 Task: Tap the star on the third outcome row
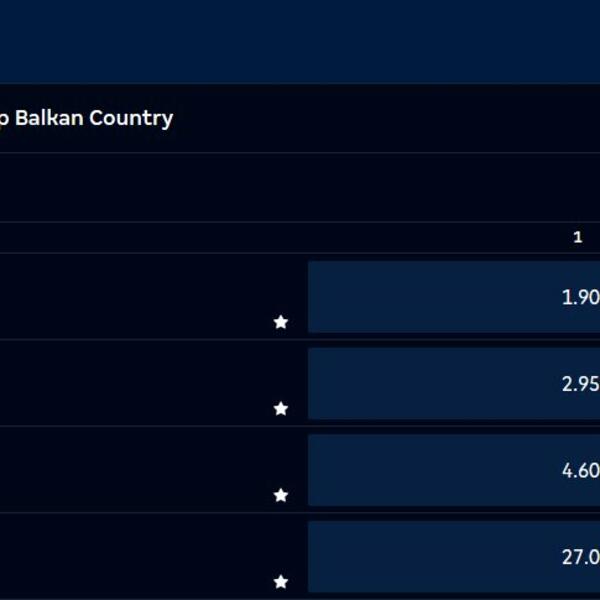pos(281,495)
